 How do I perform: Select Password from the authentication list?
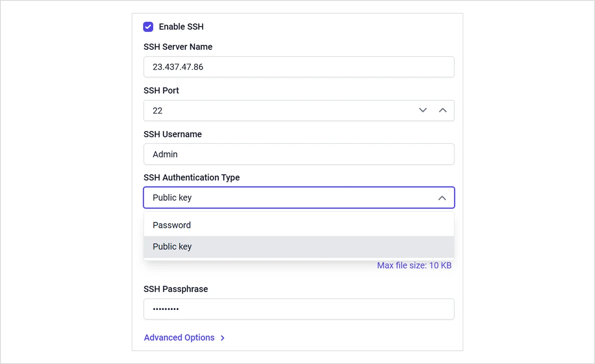[x=172, y=225]
